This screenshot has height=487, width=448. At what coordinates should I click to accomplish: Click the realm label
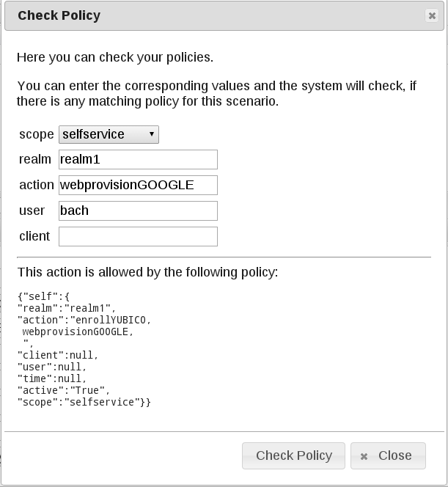point(35,159)
